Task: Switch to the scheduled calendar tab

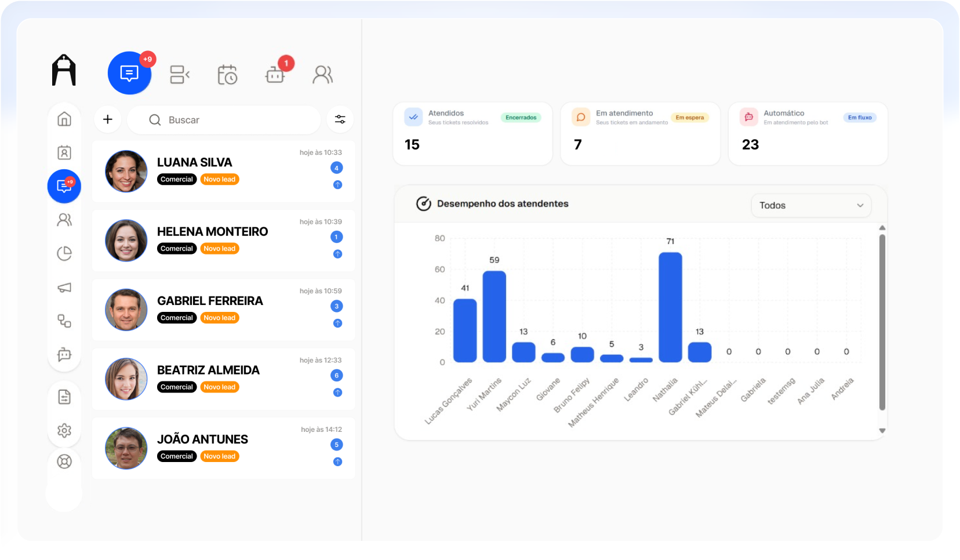Action: (x=227, y=74)
